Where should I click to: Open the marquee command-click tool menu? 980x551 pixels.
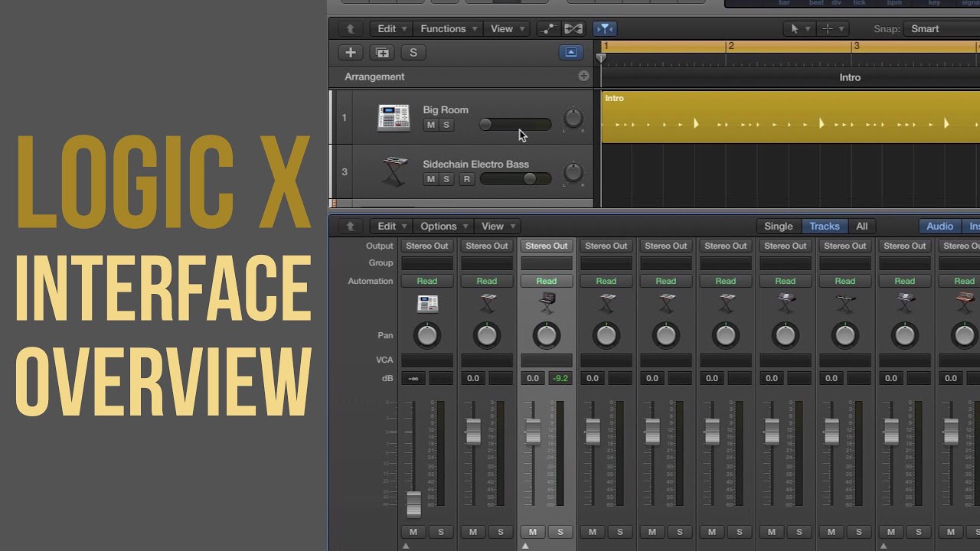831,29
